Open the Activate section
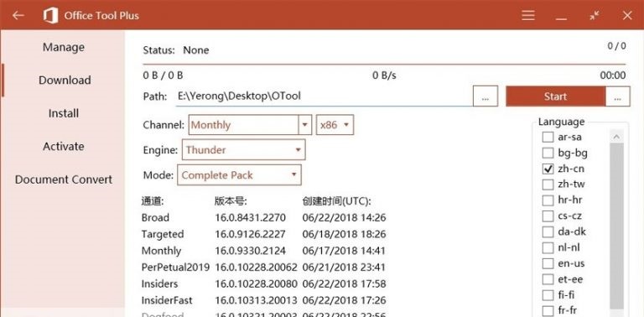 [x=64, y=147]
